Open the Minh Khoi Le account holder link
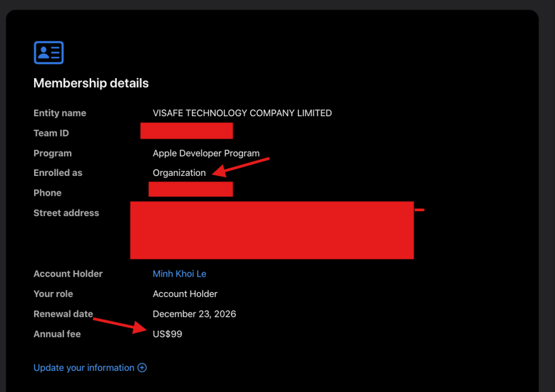555x392 pixels. [179, 274]
